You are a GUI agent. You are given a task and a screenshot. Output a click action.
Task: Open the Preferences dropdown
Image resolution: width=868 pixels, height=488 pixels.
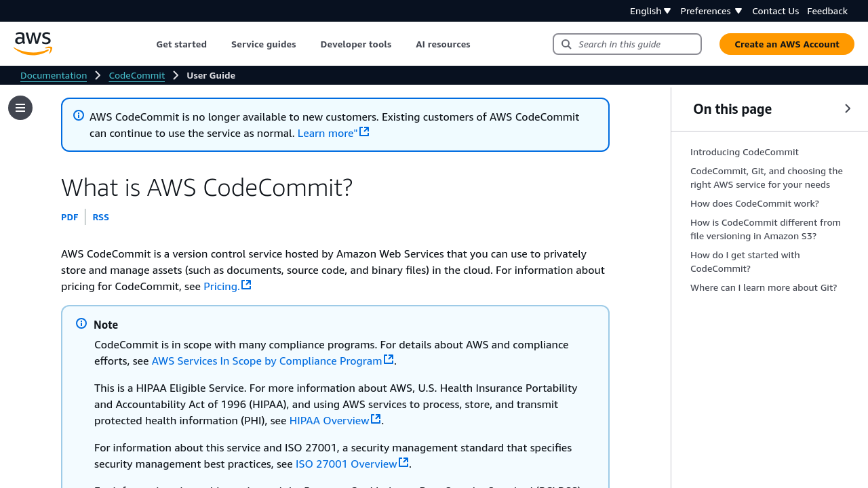pos(711,11)
